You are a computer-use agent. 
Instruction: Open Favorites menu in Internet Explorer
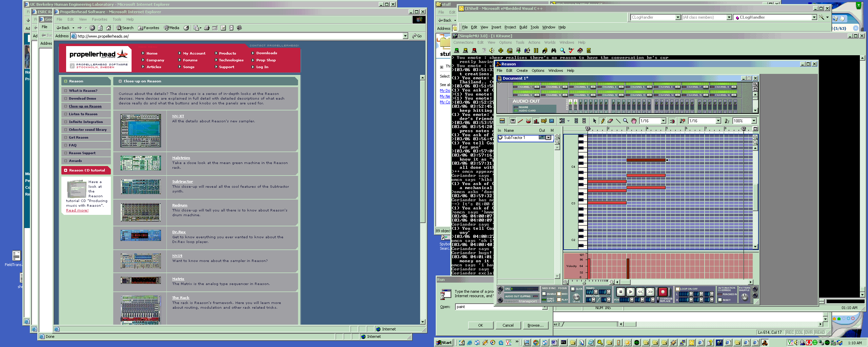99,19
